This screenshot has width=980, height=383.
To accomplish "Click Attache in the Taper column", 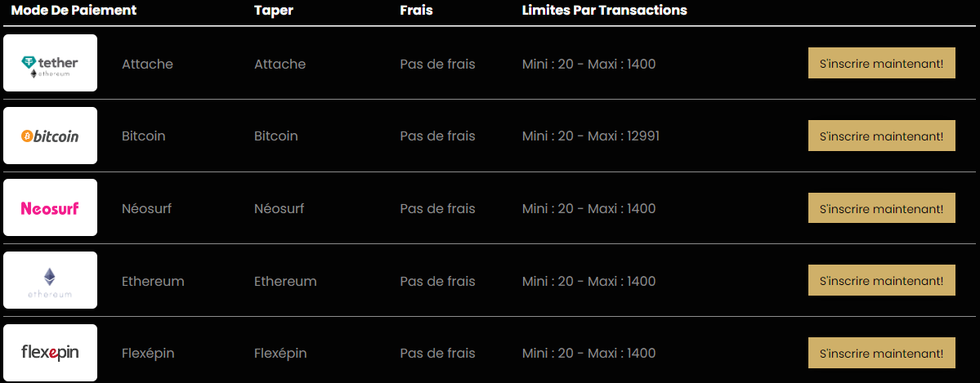I will (x=280, y=64).
